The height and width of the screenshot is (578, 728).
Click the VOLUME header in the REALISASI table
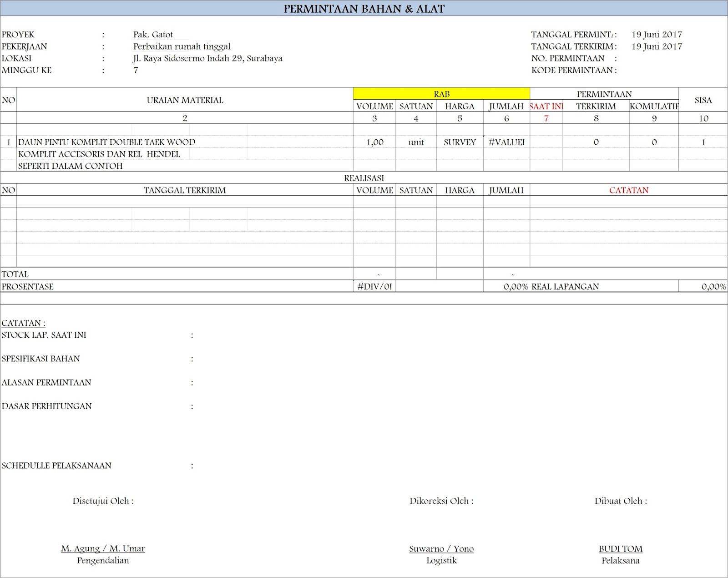point(374,190)
